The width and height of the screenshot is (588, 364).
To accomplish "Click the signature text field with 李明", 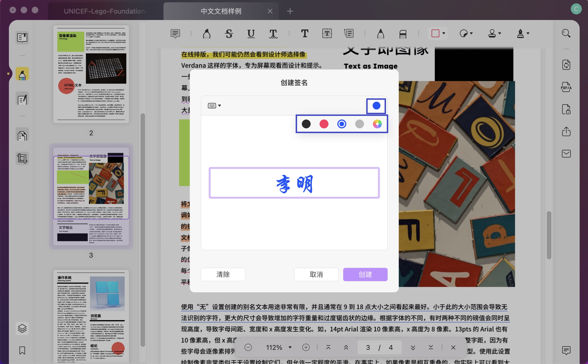I will click(x=294, y=183).
